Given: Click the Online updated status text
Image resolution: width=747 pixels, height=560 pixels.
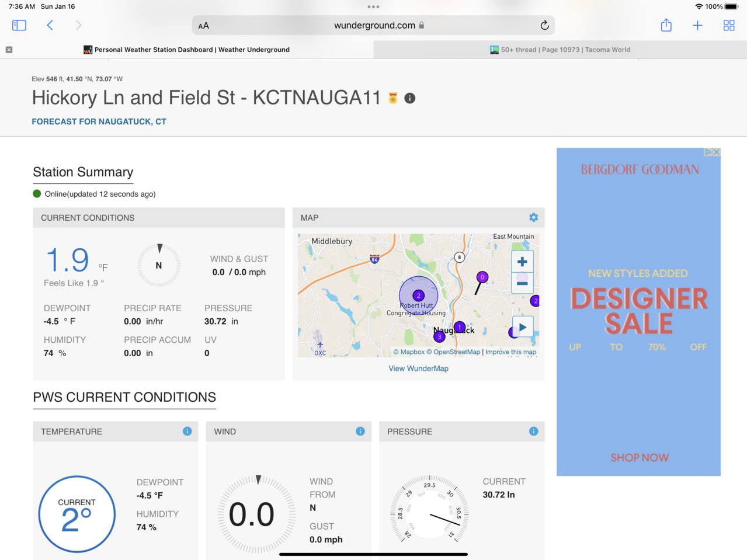Looking at the screenshot, I should pos(100,194).
